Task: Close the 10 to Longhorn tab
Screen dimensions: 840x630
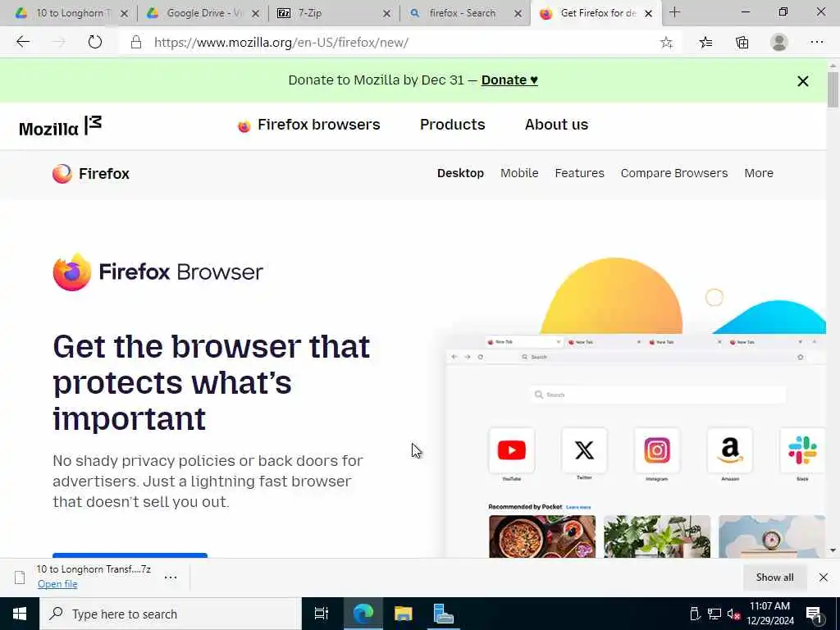Action: point(124,13)
